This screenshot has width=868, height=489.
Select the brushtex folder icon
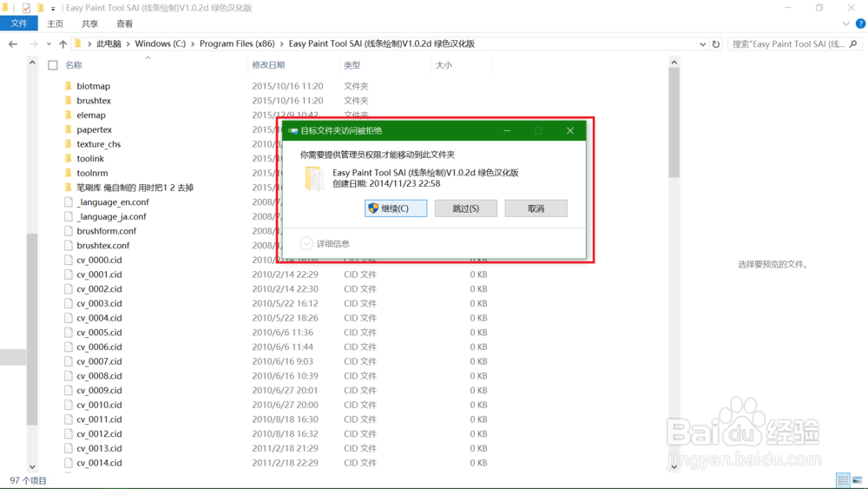tap(68, 100)
